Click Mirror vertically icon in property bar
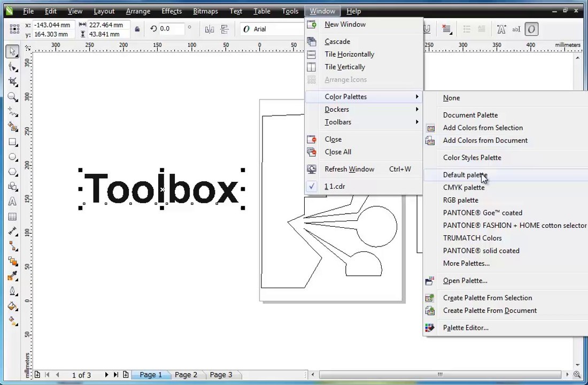 point(225,29)
